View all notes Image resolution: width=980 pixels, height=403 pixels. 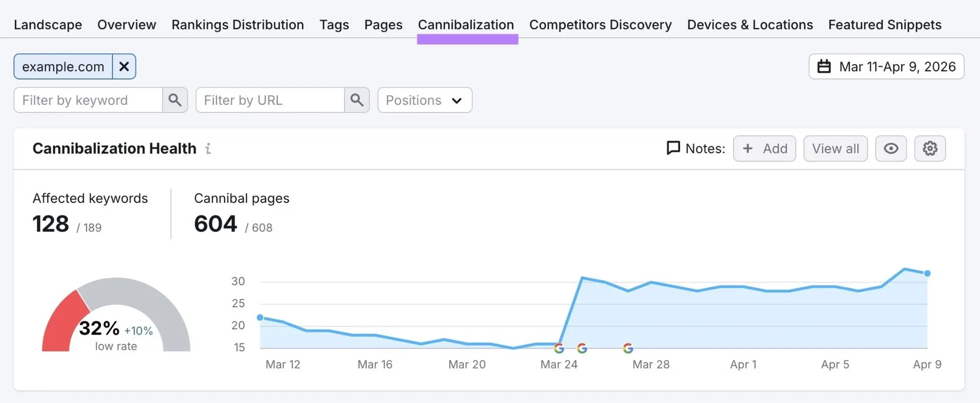[835, 149]
